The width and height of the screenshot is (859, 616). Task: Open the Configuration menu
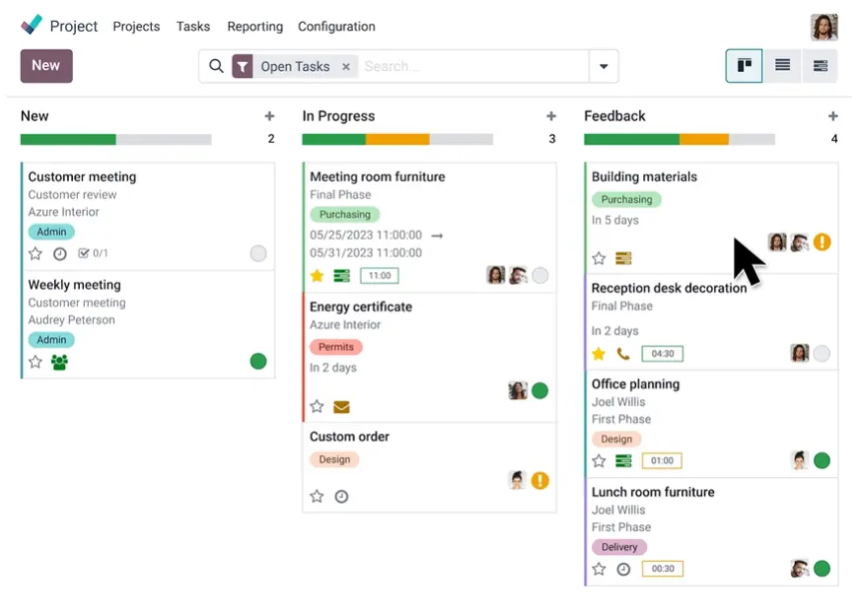pyautogui.click(x=336, y=27)
